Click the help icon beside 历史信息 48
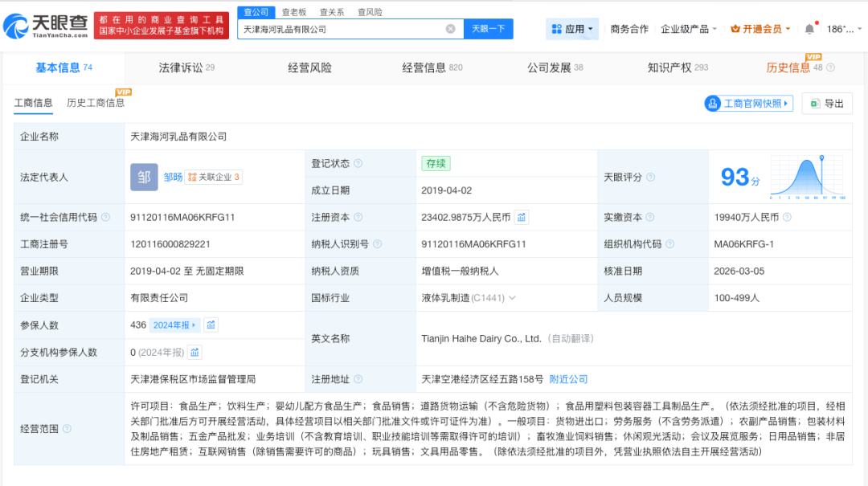868x486 pixels. pyautogui.click(x=830, y=67)
